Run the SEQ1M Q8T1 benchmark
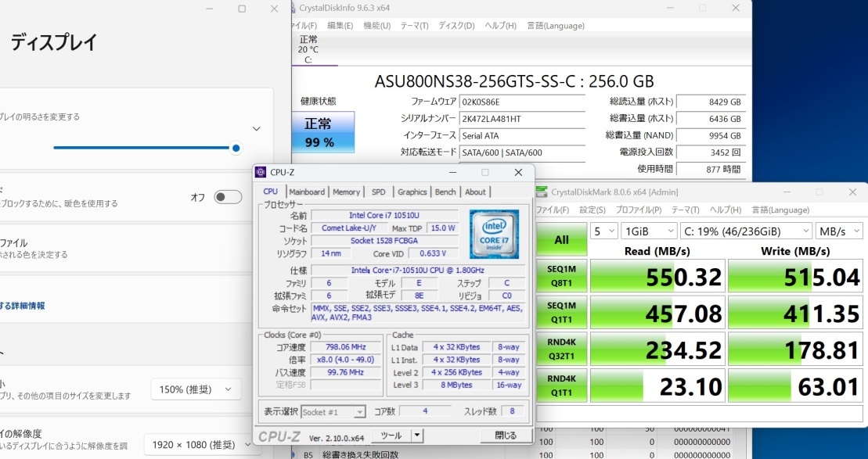 (x=562, y=276)
